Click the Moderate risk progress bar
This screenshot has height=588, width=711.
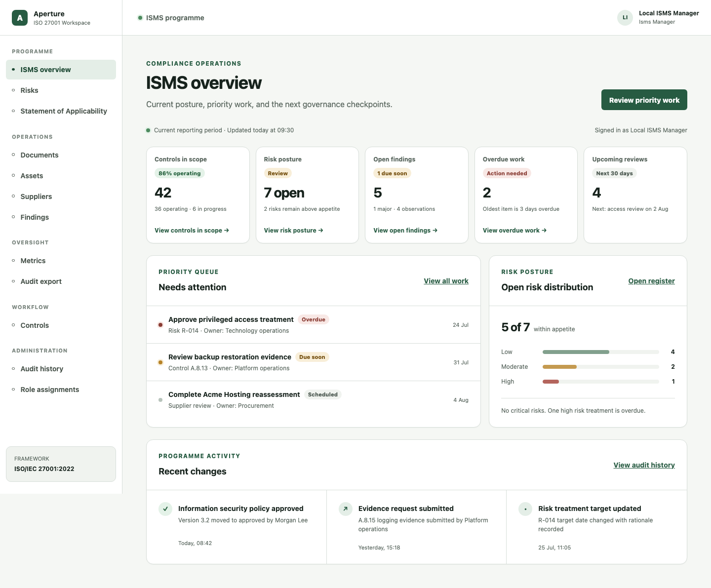coord(600,367)
